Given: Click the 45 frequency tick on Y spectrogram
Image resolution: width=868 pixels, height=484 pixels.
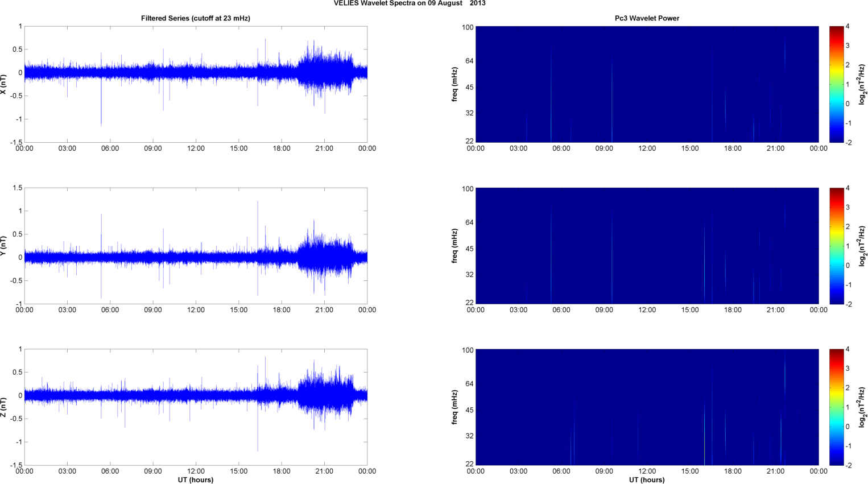Looking at the screenshot, I should (469, 249).
